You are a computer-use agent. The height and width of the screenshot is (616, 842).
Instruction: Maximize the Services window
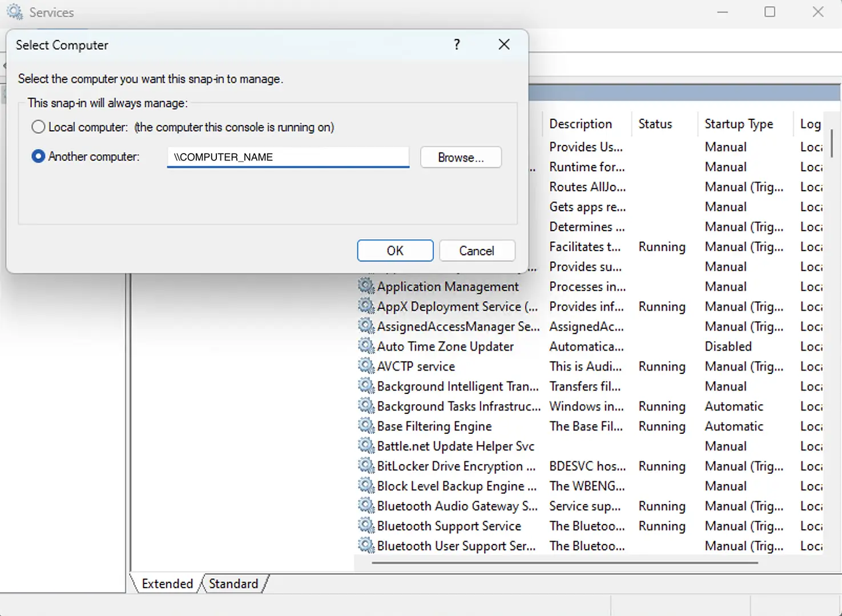point(770,12)
